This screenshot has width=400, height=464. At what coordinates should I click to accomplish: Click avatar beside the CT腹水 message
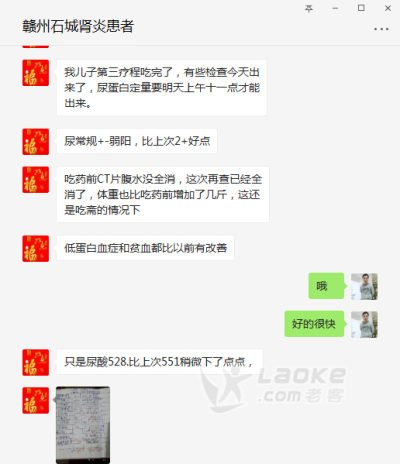click(36, 180)
